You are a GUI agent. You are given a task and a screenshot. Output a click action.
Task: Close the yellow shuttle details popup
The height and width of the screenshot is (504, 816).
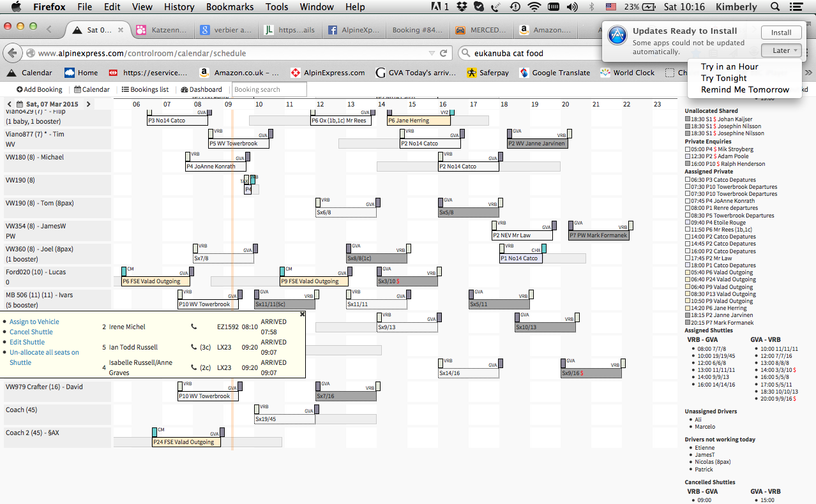click(302, 314)
